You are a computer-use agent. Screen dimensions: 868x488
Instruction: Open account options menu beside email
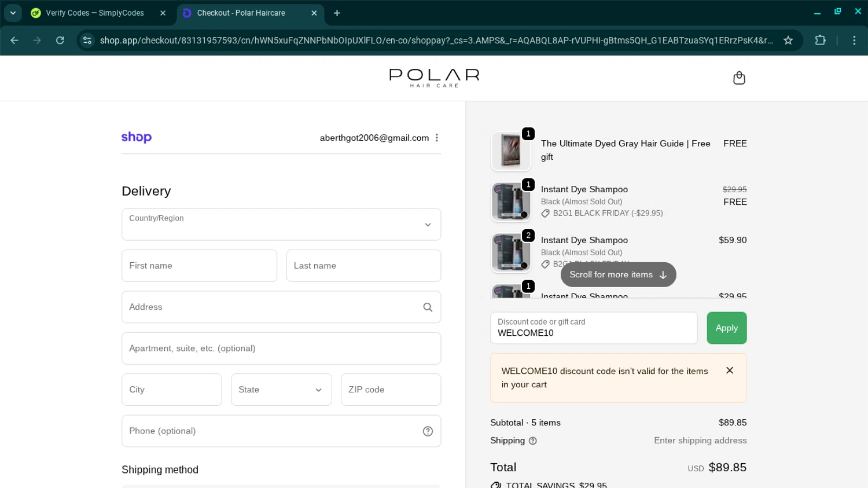[437, 138]
